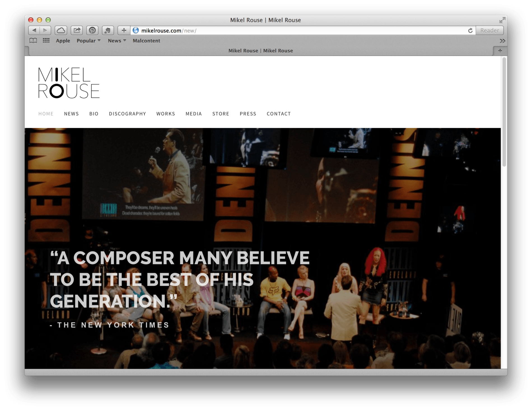This screenshot has height=410, width=532.
Task: Click the Evernote Web Clipper icon
Action: [108, 30]
